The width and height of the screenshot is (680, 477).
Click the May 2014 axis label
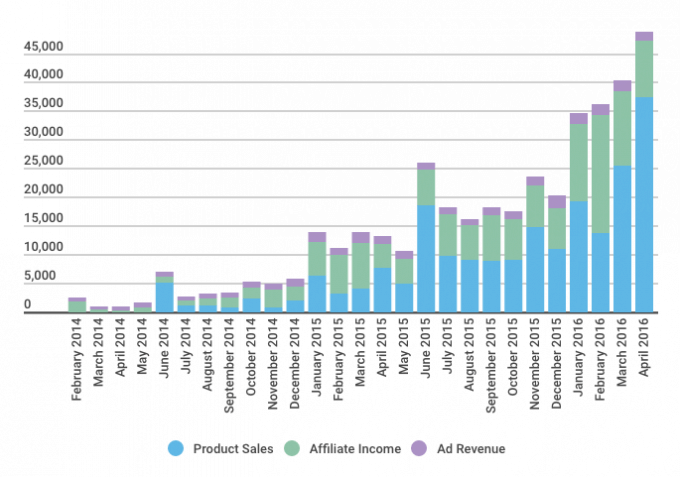click(142, 346)
